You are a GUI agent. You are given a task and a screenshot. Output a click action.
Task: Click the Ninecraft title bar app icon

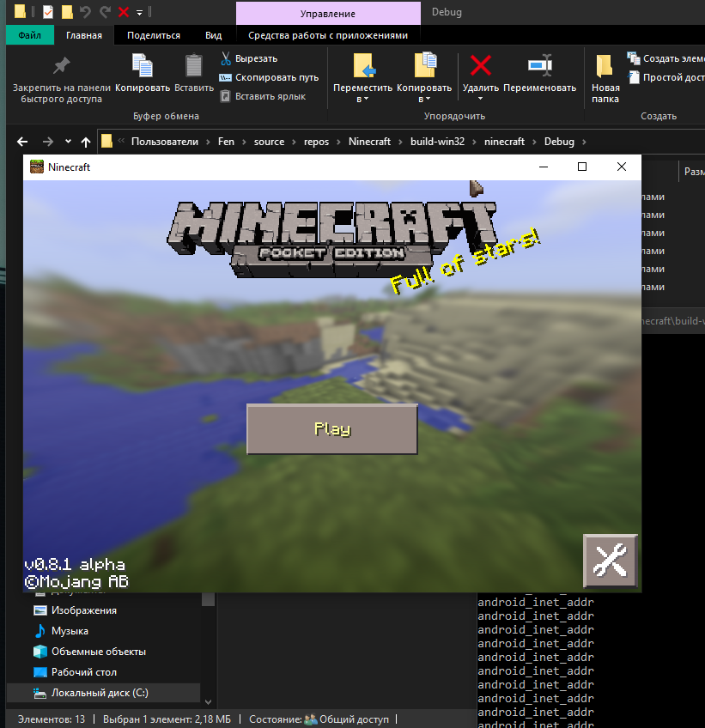tap(37, 167)
